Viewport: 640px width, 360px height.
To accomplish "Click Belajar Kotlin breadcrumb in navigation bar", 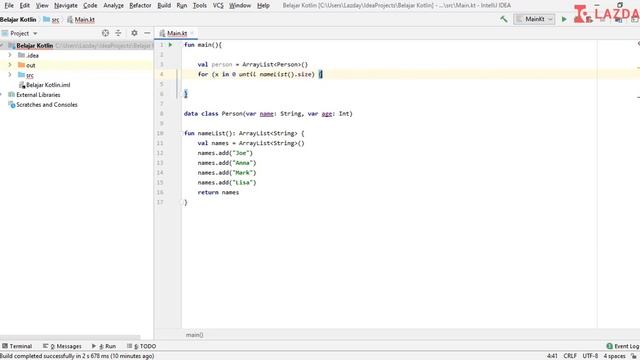I will (x=18, y=19).
